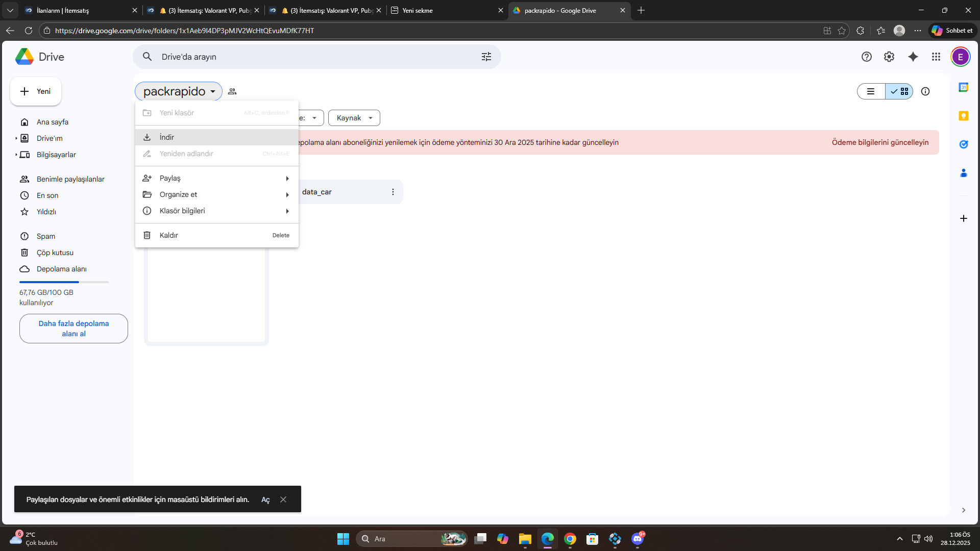Click Daha fazla depolama alanı al
The image size is (980, 551).
pos(73,329)
